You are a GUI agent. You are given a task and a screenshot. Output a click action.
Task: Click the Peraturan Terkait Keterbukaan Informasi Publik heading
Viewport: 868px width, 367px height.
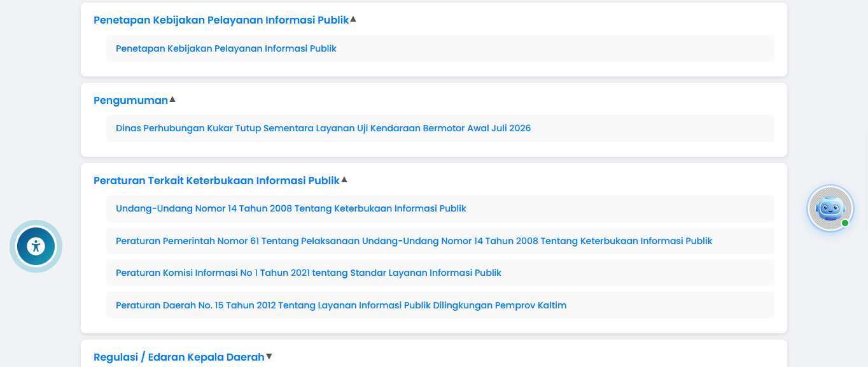(216, 180)
